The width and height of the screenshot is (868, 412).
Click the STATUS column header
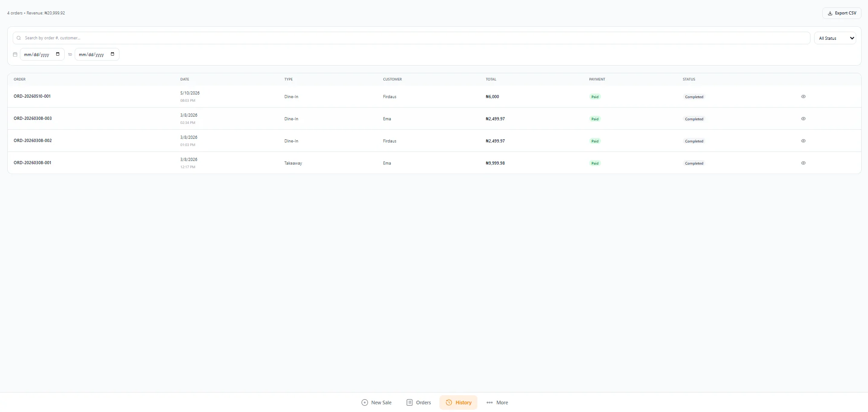[689, 79]
